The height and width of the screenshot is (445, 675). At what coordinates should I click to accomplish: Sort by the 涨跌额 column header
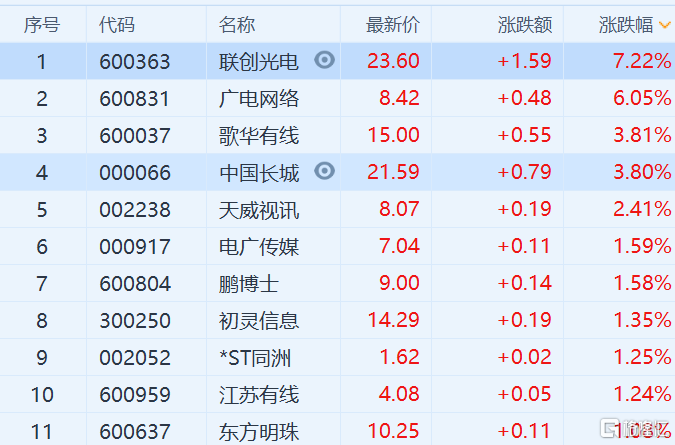pyautogui.click(x=525, y=25)
